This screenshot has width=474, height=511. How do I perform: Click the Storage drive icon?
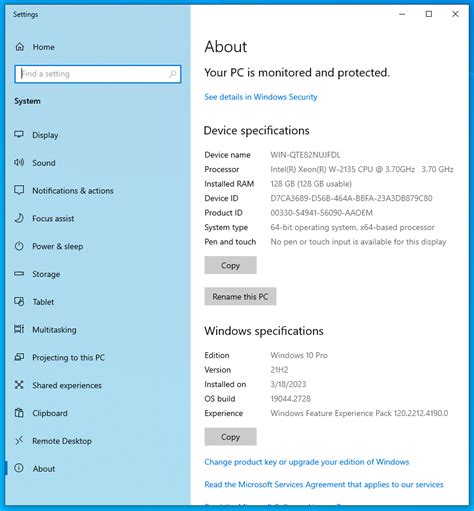(x=19, y=274)
